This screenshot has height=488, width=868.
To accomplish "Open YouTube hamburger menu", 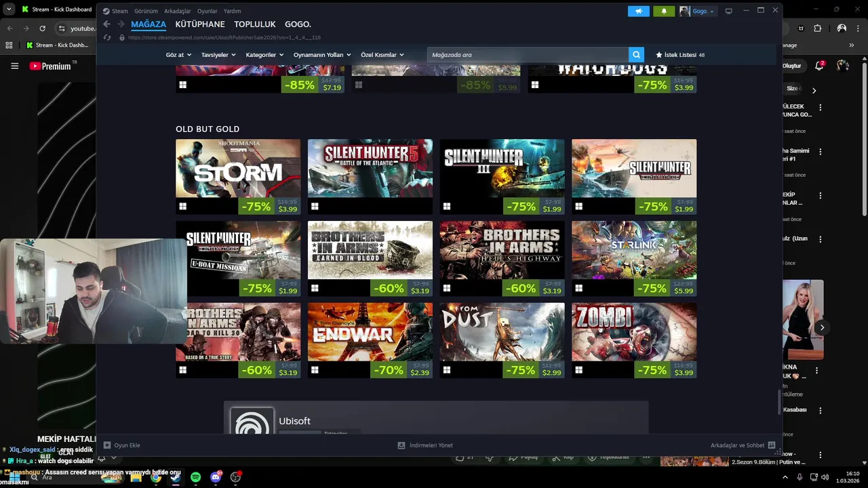I will coord(14,66).
